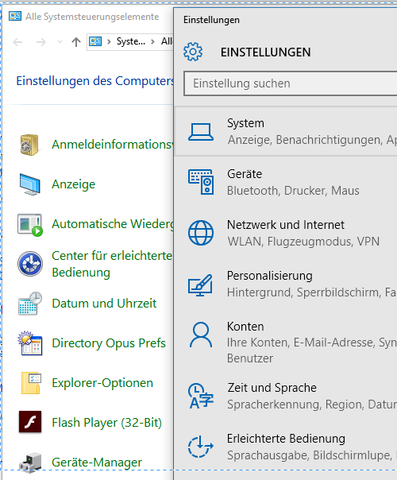Viewport: 397px width, 480px height.
Task: Click the Flash Player icon
Action: point(30,422)
